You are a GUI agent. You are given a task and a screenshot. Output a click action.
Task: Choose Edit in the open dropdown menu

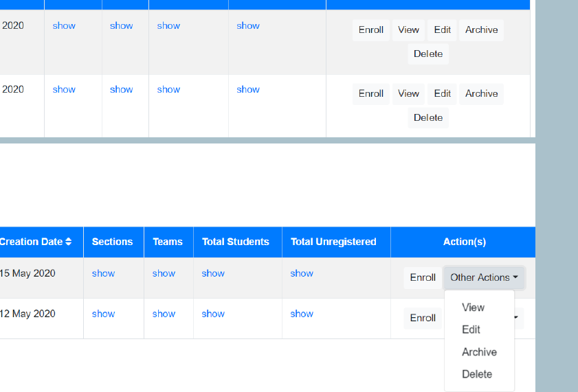(x=471, y=330)
